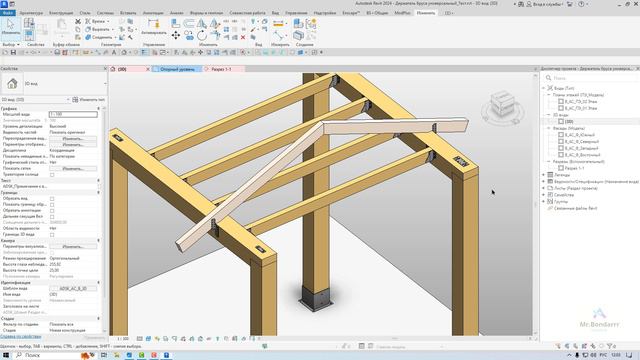Click the Масштаб вида 1:100 field
The height and width of the screenshot is (360, 640).
[x=73, y=115]
